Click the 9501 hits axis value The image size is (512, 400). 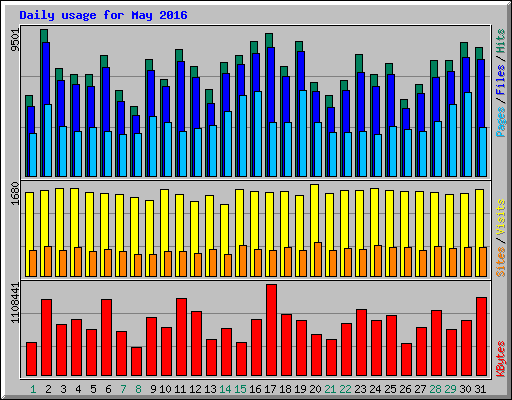[15, 40]
